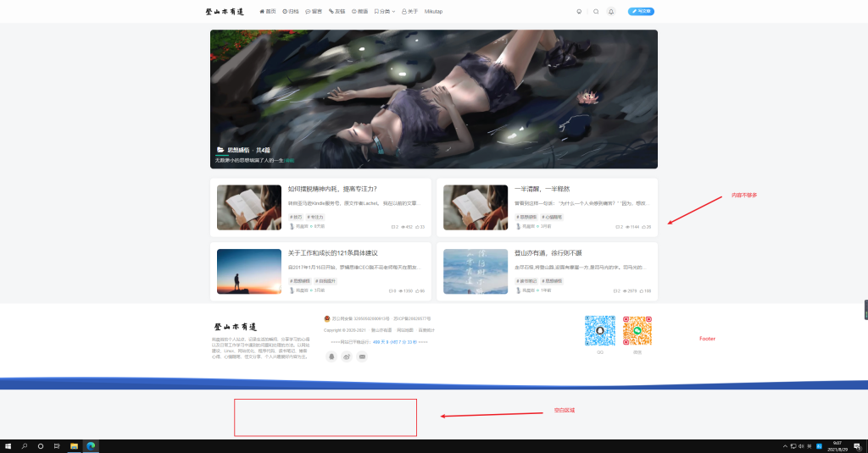Click sunset silhouette thumbnail of 121条 article
The width and height of the screenshot is (868, 453).
(249, 271)
